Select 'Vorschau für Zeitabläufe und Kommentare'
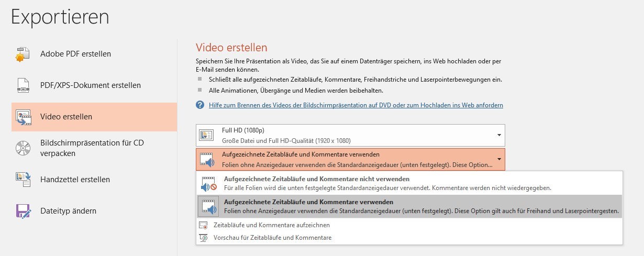 (x=272, y=238)
